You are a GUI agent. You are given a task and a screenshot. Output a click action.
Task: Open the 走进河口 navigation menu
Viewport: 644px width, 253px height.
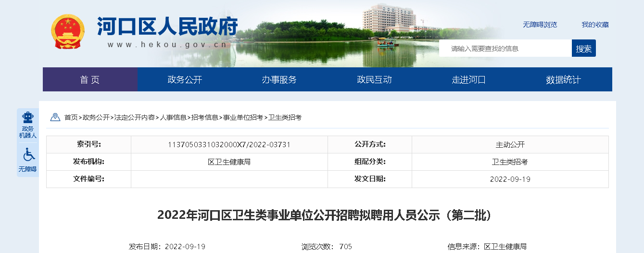(x=469, y=80)
